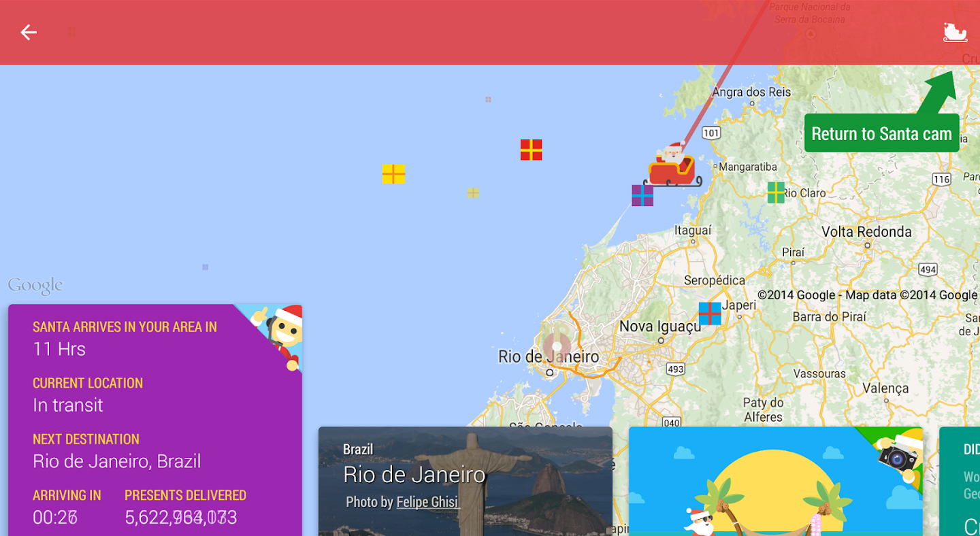Screen dimensions: 980x536
Task: Tap the back arrow in the red header
Action: point(29,32)
